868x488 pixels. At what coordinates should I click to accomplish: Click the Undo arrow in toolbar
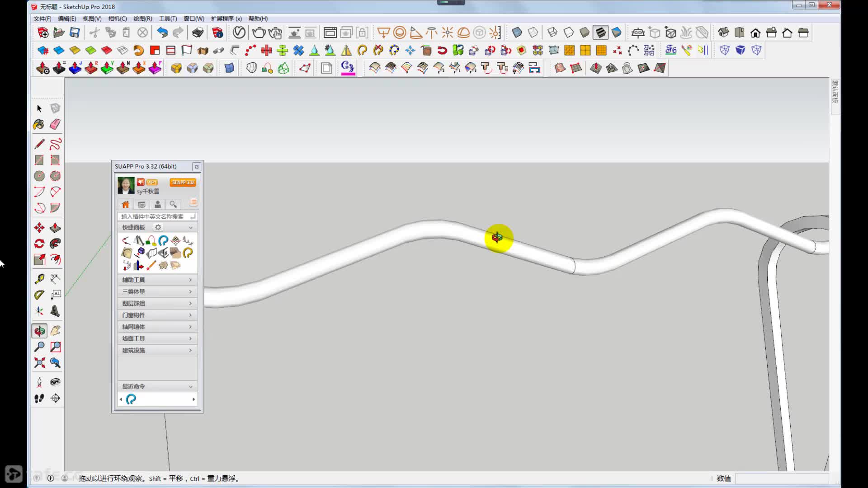coord(162,33)
